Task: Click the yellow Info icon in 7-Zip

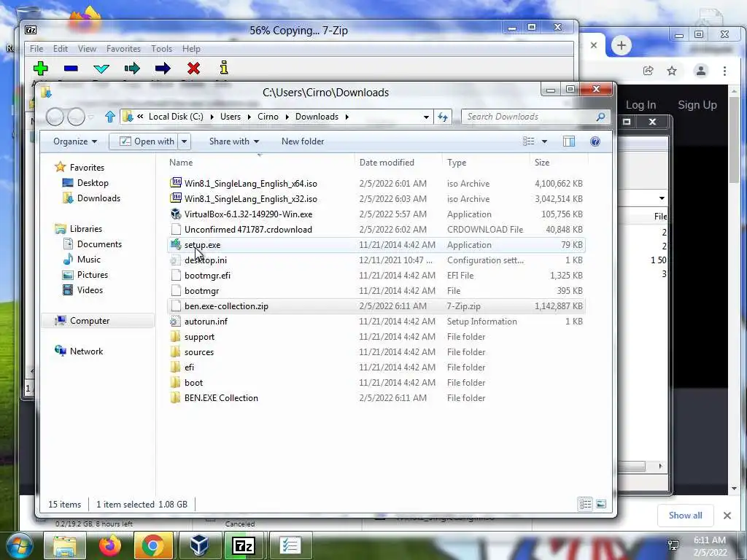Action: pyautogui.click(x=224, y=68)
